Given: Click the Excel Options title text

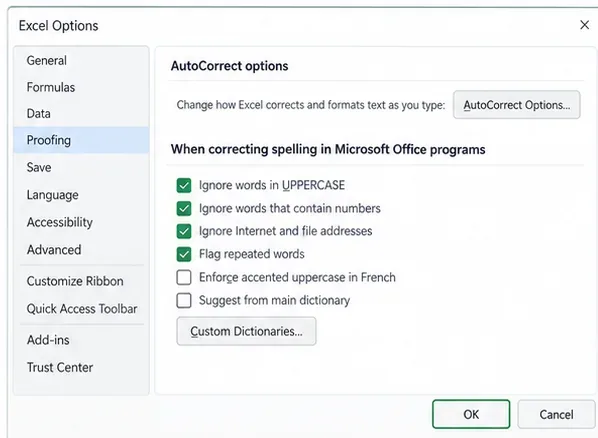Looking at the screenshot, I should (58, 26).
